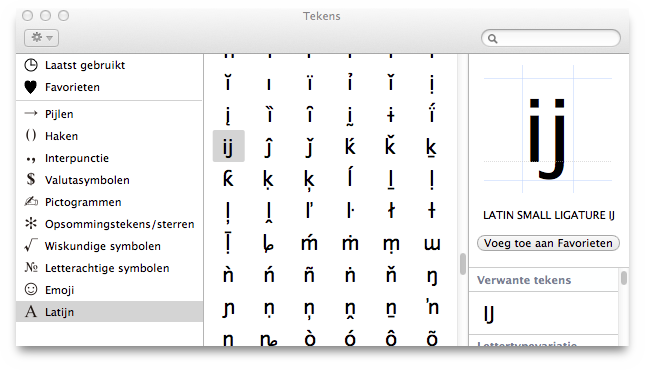Open the Pictogrammen category
Viewport: 645px width, 370px height.
tap(109, 202)
